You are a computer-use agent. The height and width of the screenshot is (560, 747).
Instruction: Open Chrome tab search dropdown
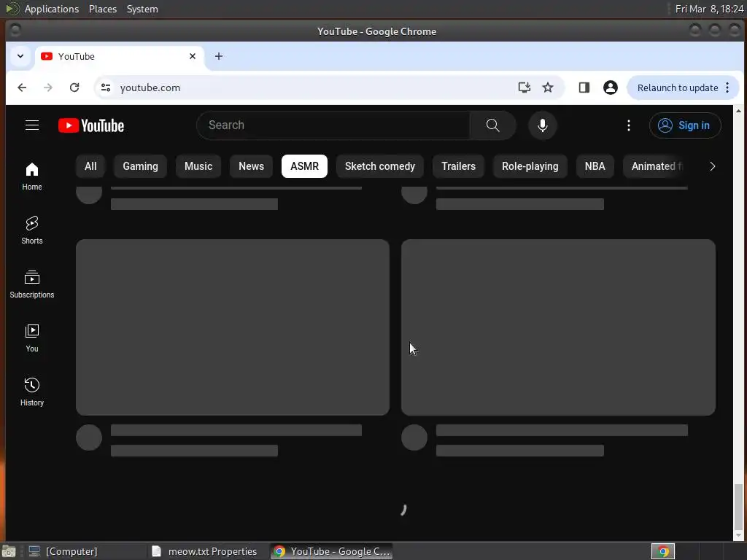coord(20,56)
